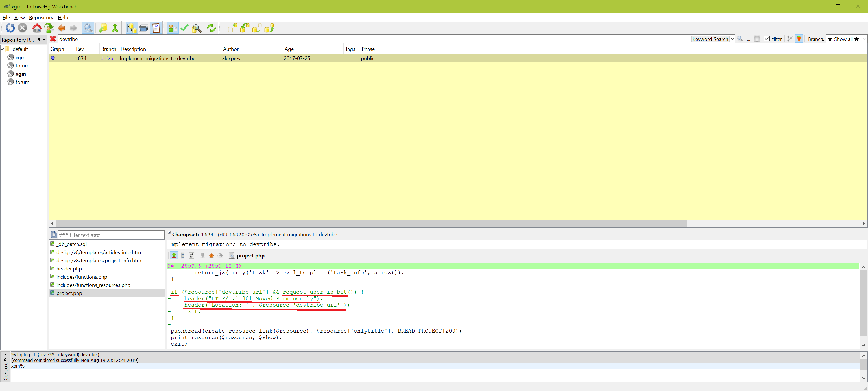Screen dimensions: 868x391
Task: Open the Show all branch combo box
Action: [846, 39]
